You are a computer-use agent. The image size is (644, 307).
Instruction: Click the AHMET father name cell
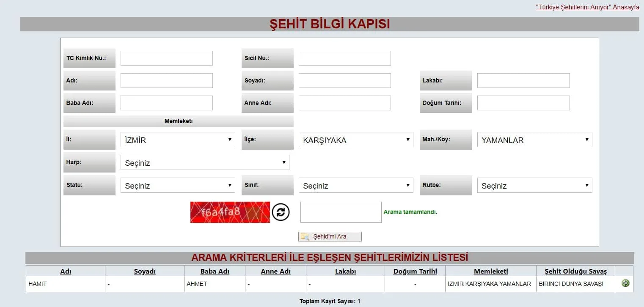(x=215, y=284)
